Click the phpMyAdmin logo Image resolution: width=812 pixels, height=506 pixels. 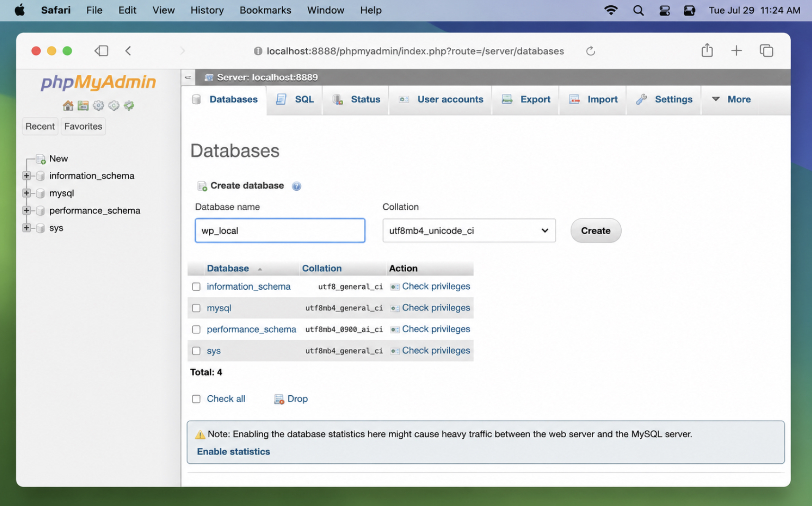tap(98, 82)
